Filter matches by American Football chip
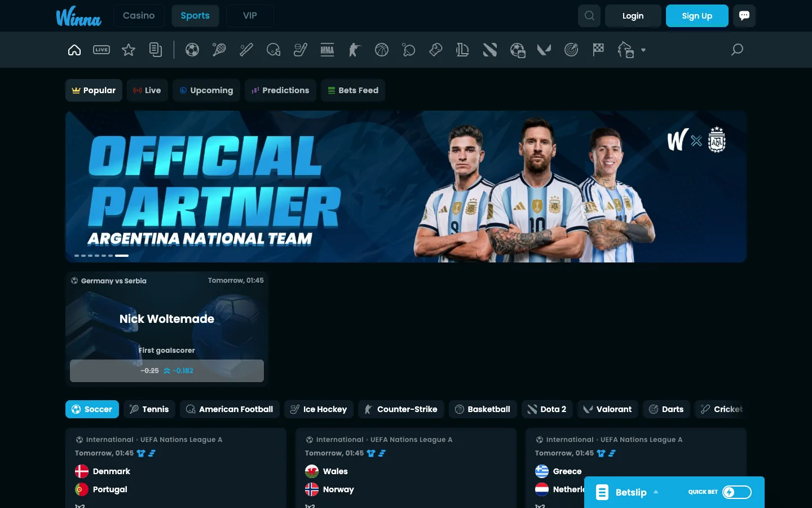 point(230,409)
